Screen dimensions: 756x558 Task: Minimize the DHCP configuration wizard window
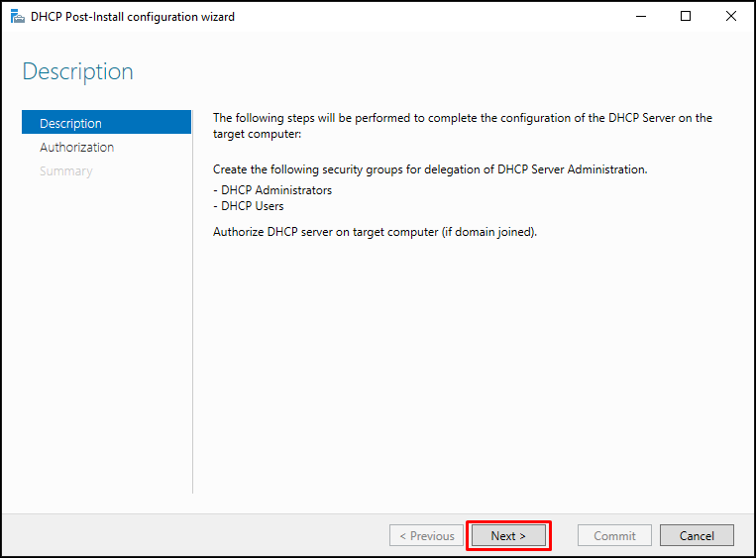click(x=641, y=17)
